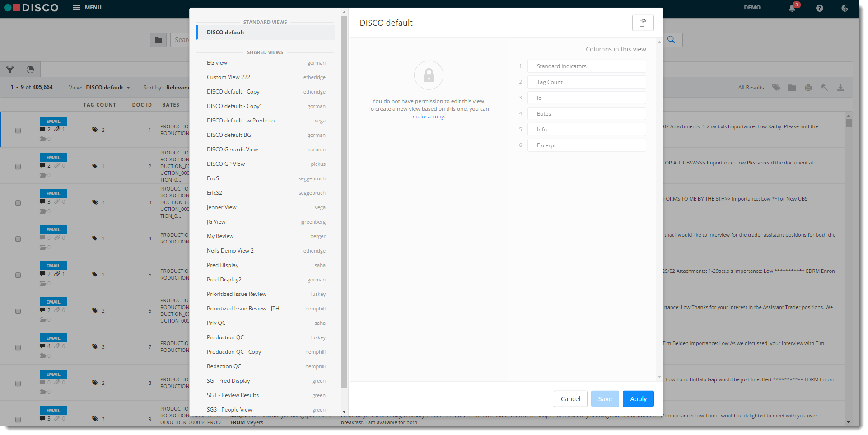Click the tag icon in document 1 row
The width and height of the screenshot is (868, 435).
(95, 130)
